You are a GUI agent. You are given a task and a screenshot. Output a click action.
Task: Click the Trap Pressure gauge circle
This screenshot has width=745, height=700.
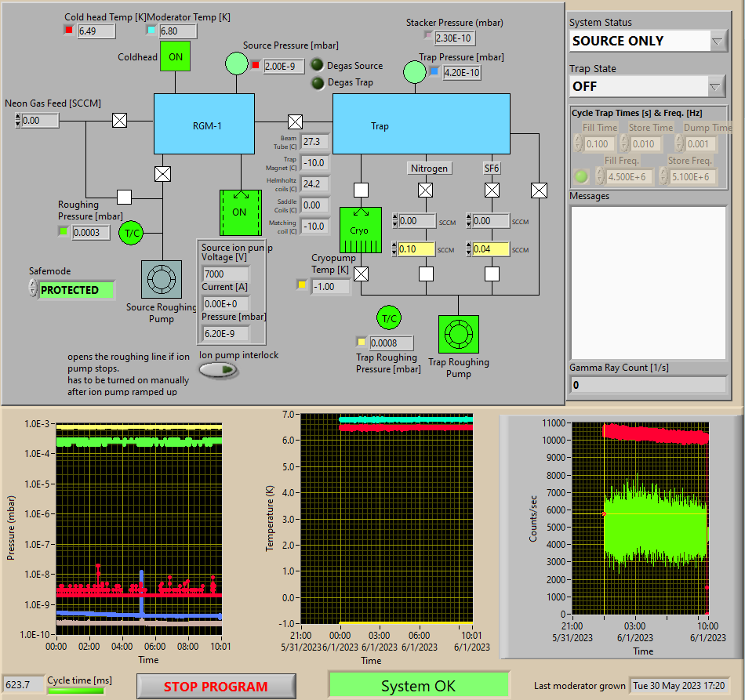click(414, 72)
